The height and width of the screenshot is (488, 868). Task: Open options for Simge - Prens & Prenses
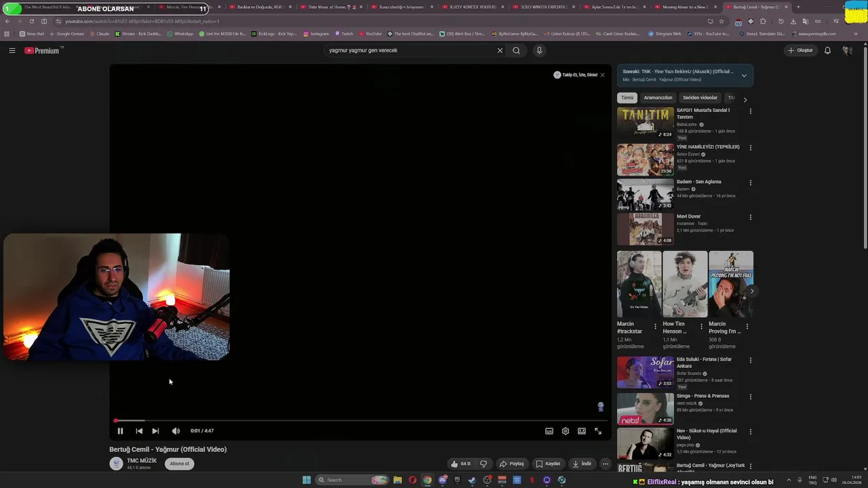(x=750, y=396)
